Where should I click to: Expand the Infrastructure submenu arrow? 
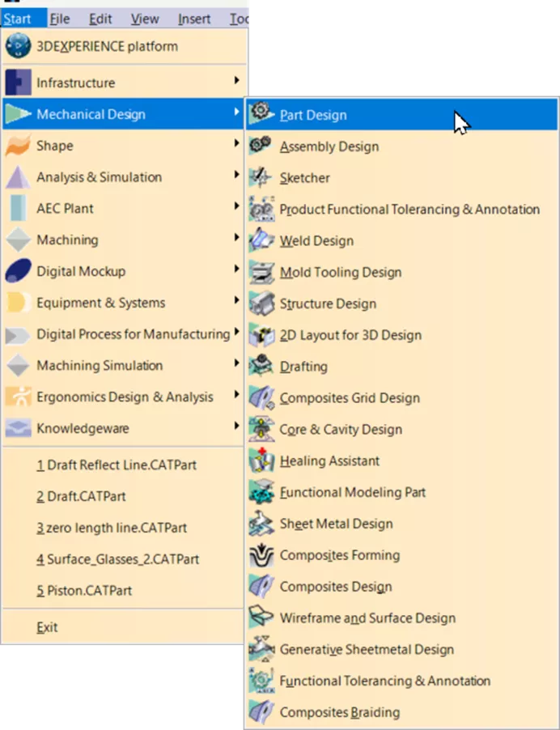[236, 80]
